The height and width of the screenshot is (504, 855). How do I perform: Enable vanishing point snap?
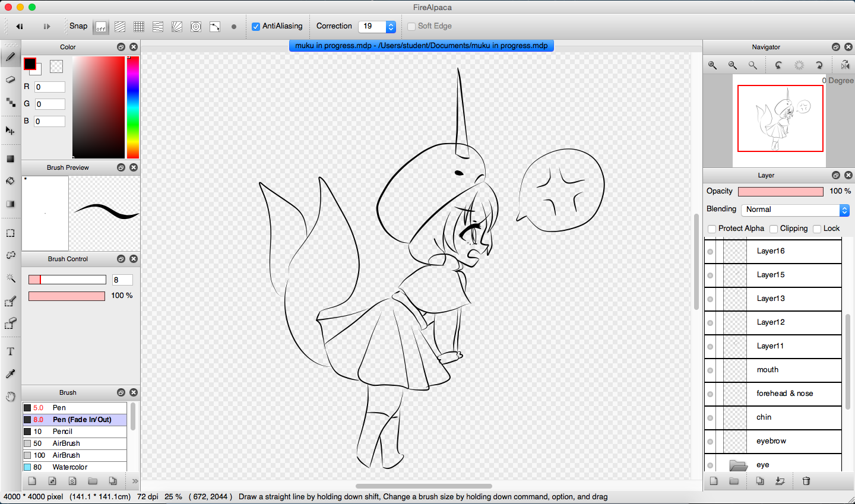click(x=158, y=27)
